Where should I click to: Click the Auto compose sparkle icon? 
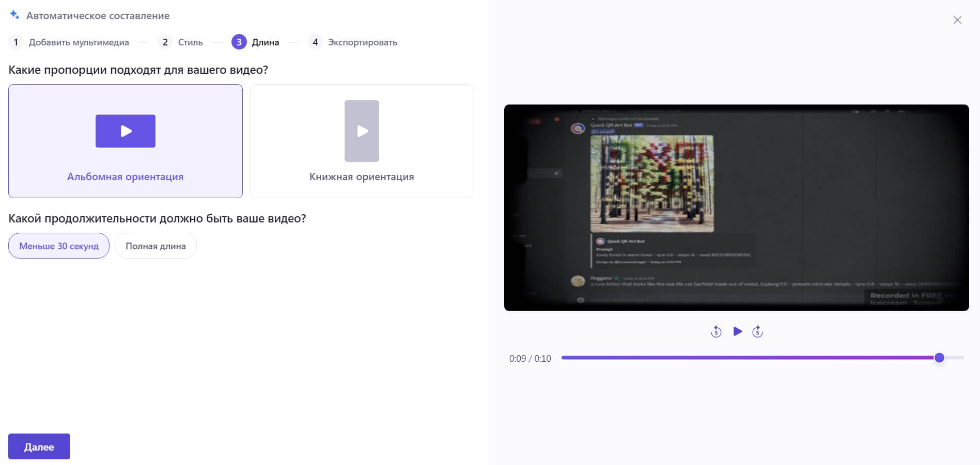point(14,15)
